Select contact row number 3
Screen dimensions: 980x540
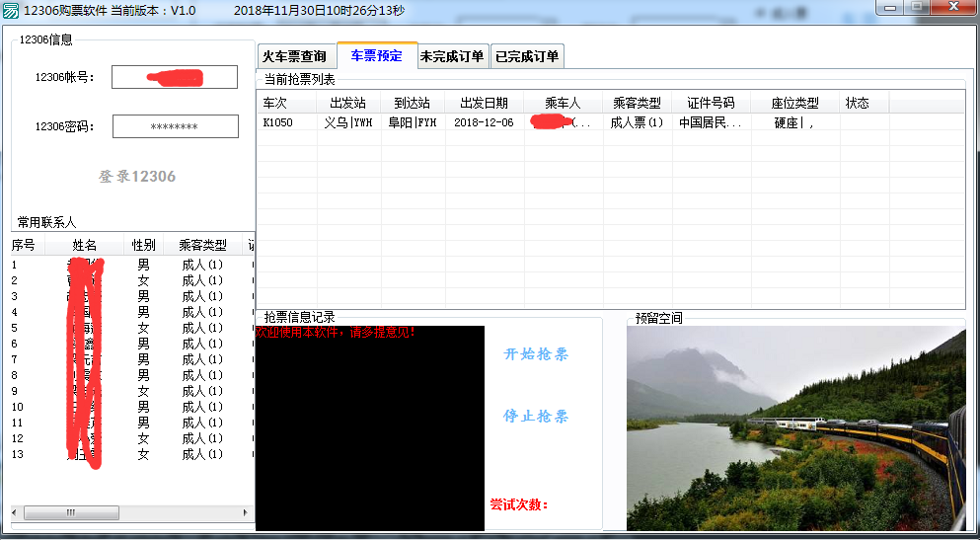coord(131,295)
